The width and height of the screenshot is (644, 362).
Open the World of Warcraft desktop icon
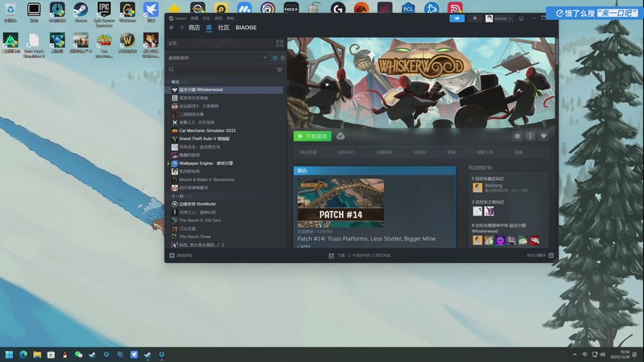tap(127, 43)
